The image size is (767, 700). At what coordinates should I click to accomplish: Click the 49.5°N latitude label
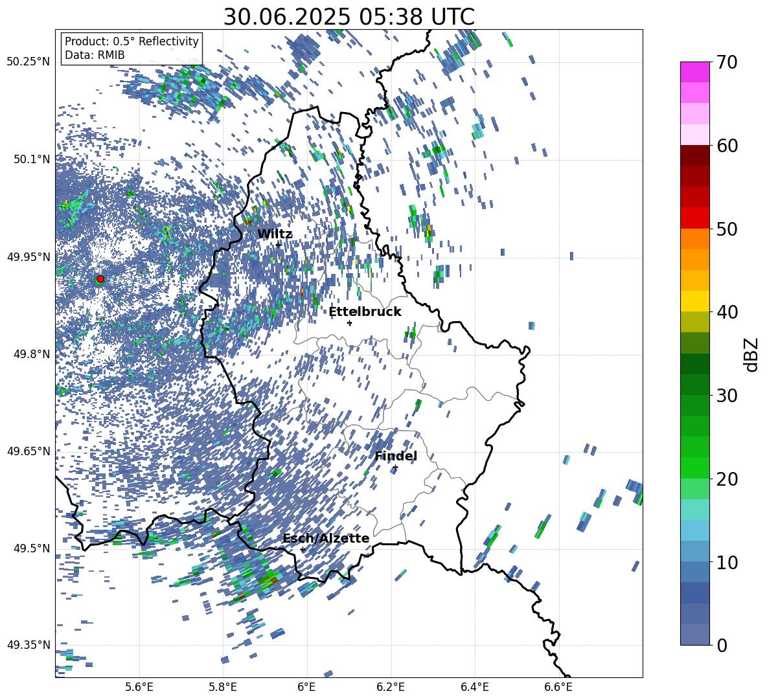point(31,548)
